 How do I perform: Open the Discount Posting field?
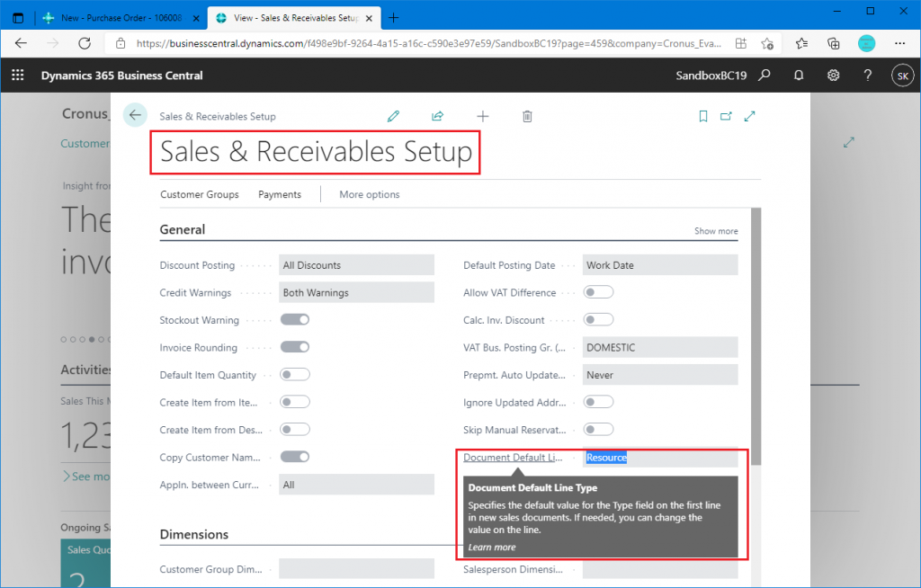pyautogui.click(x=356, y=265)
